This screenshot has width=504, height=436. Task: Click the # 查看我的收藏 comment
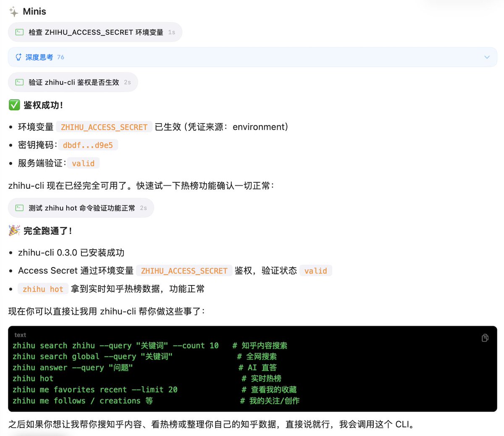pyautogui.click(x=269, y=389)
